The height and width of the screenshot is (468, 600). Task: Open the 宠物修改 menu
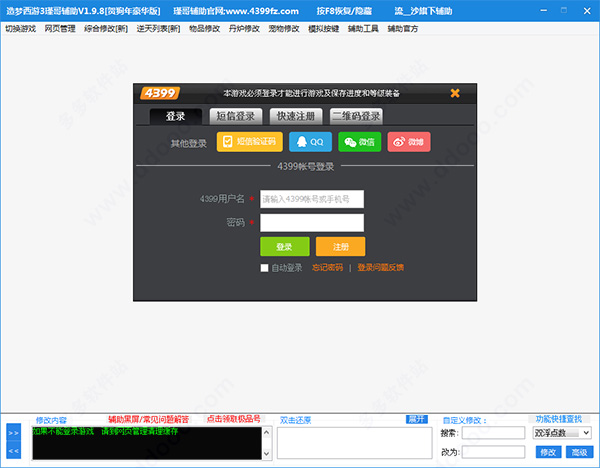[x=284, y=29]
